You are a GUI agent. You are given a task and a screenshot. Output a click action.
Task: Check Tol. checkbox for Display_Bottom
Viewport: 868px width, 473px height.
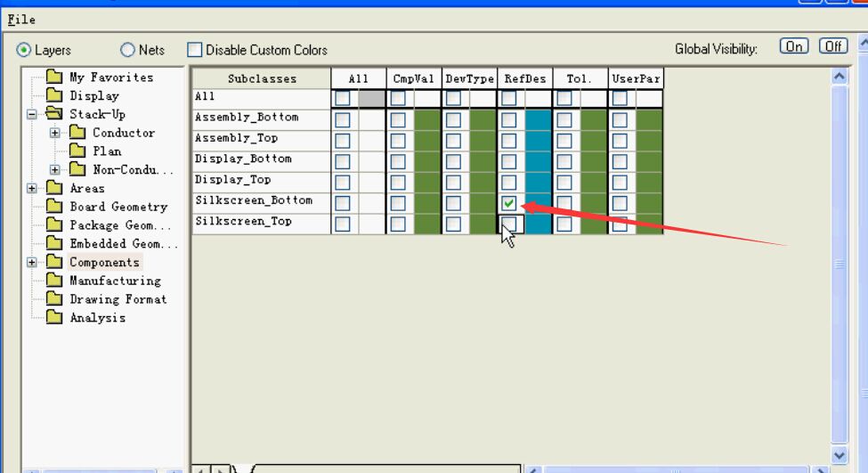tap(564, 162)
